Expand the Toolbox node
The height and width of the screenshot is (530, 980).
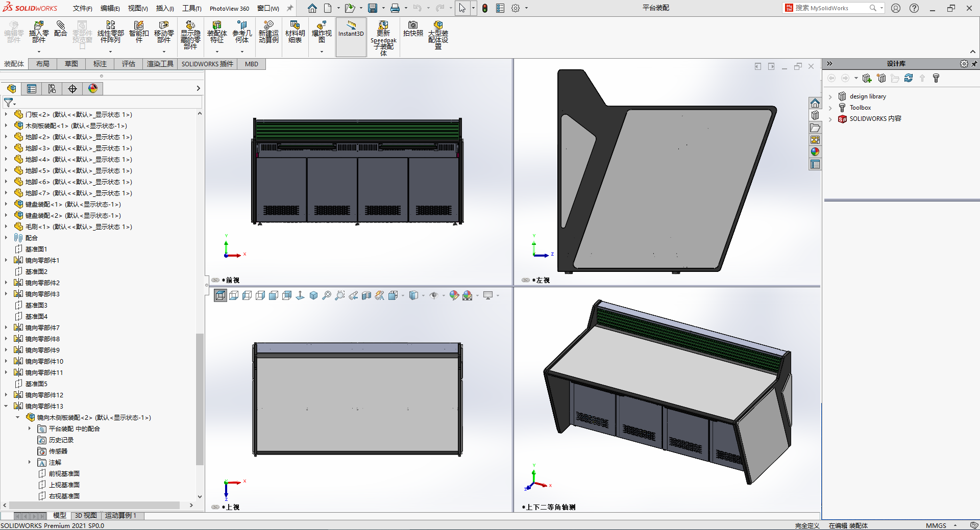[830, 108]
